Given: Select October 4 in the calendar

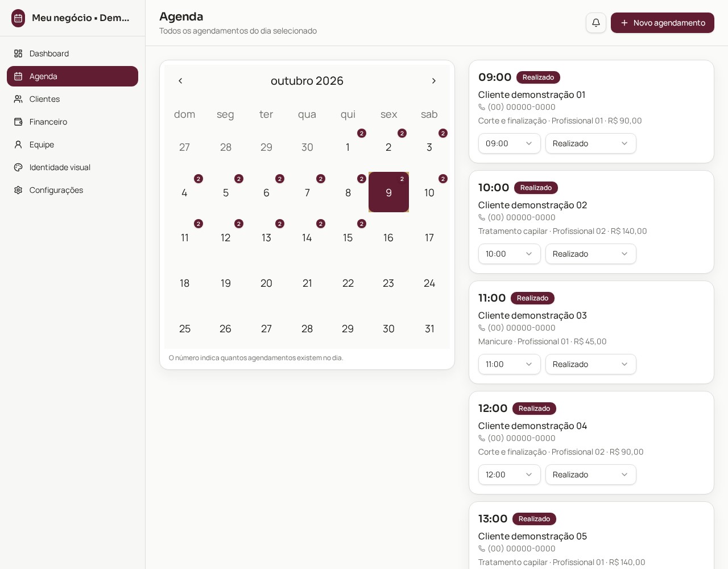Looking at the screenshot, I should pyautogui.click(x=185, y=192).
